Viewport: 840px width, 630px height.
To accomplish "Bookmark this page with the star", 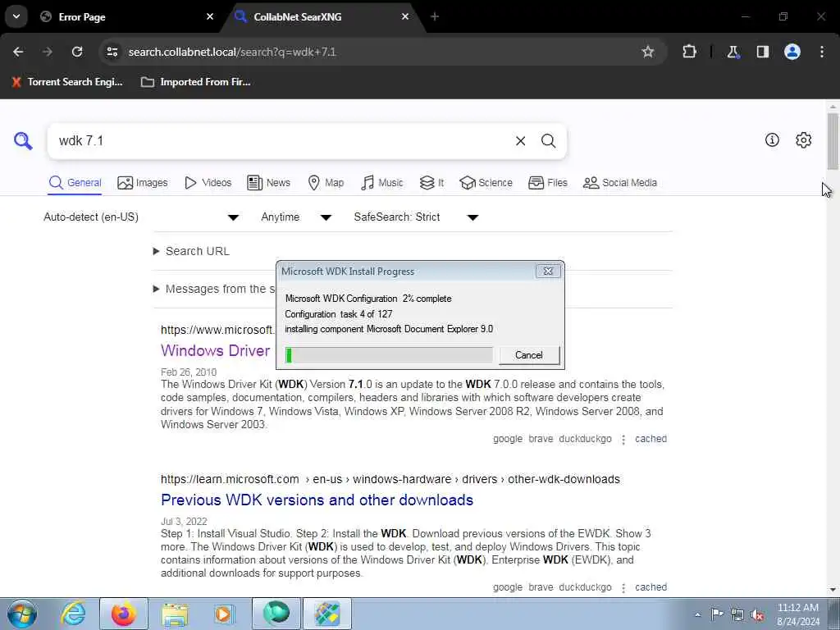I will pos(648,52).
